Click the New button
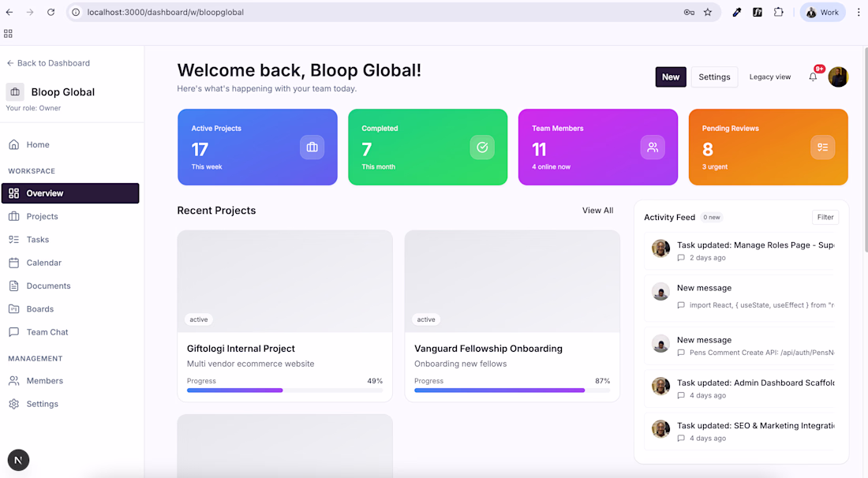 click(x=671, y=77)
